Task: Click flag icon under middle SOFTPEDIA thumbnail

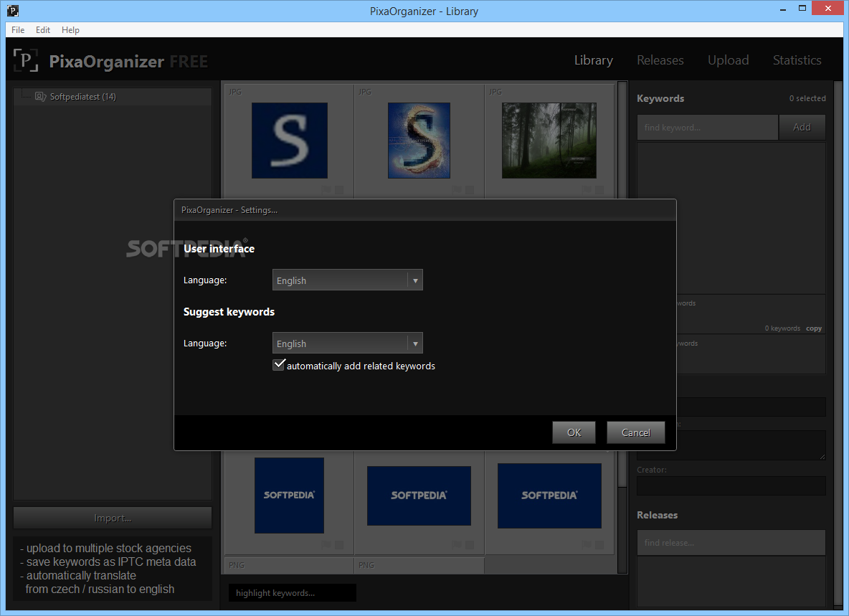Action: (457, 544)
